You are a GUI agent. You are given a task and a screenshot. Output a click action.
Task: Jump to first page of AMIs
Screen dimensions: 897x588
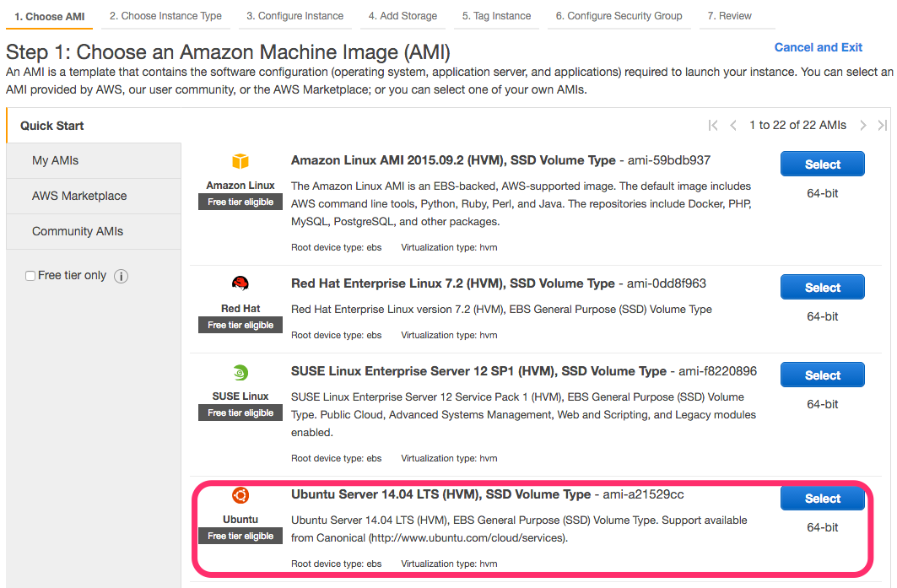point(713,125)
